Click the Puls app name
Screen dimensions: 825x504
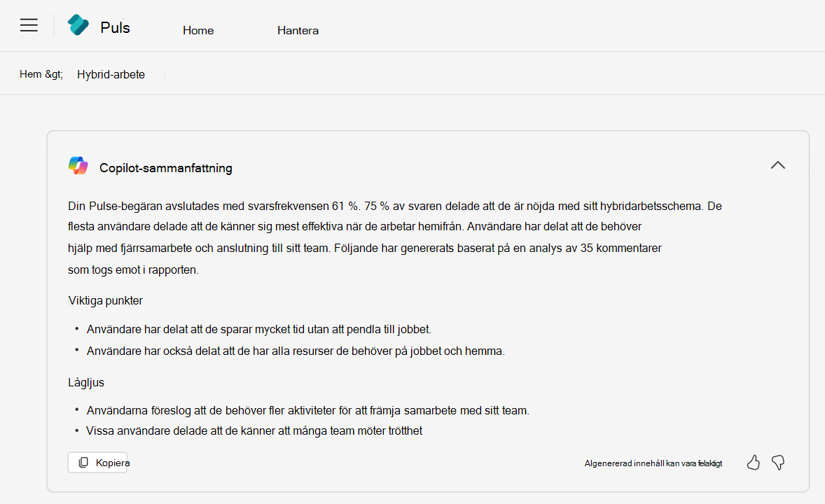click(116, 28)
